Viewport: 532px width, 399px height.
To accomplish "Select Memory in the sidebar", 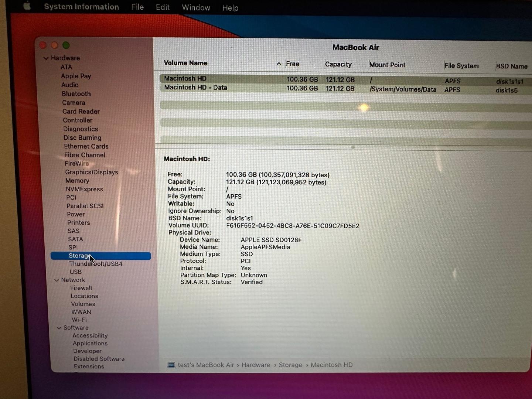I will click(x=77, y=181).
